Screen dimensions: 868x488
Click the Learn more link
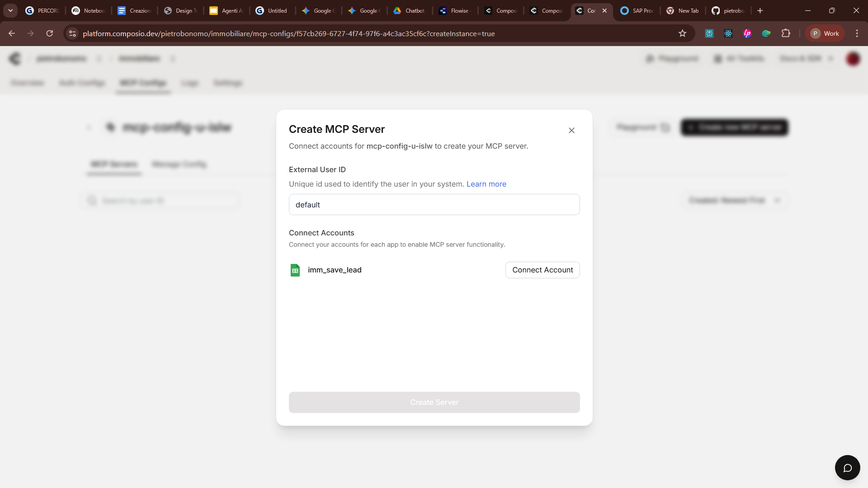tap(486, 184)
